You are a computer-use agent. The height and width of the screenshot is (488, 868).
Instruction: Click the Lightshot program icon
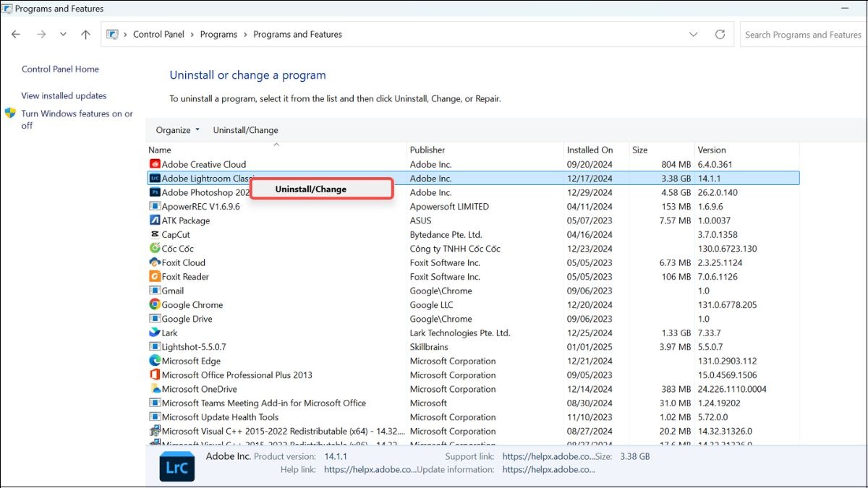coord(155,347)
